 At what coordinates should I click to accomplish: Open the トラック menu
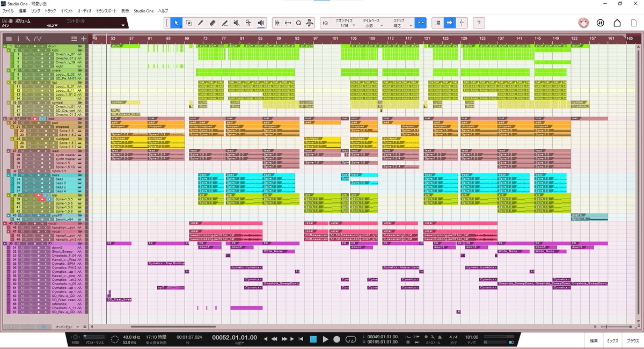pos(50,11)
